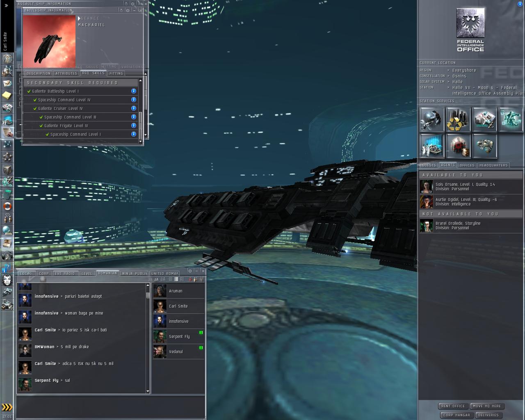Screen dimensions: 525x420
Task: Switch to the Corp chat tab
Action: 44,274
